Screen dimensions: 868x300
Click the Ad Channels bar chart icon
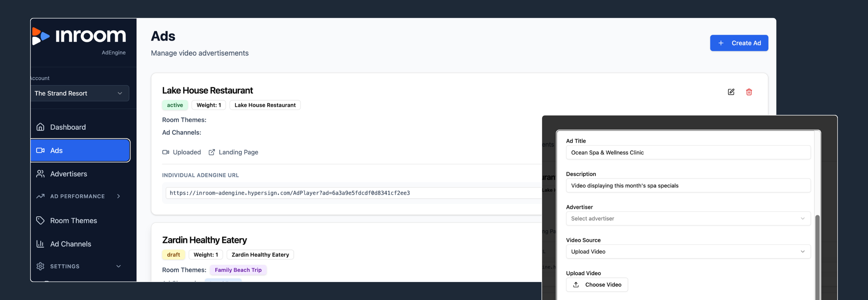(40, 244)
